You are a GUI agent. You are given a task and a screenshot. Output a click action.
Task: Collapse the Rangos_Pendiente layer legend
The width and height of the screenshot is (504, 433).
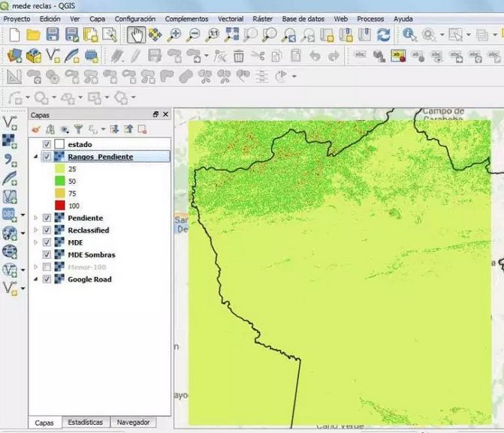(35, 157)
